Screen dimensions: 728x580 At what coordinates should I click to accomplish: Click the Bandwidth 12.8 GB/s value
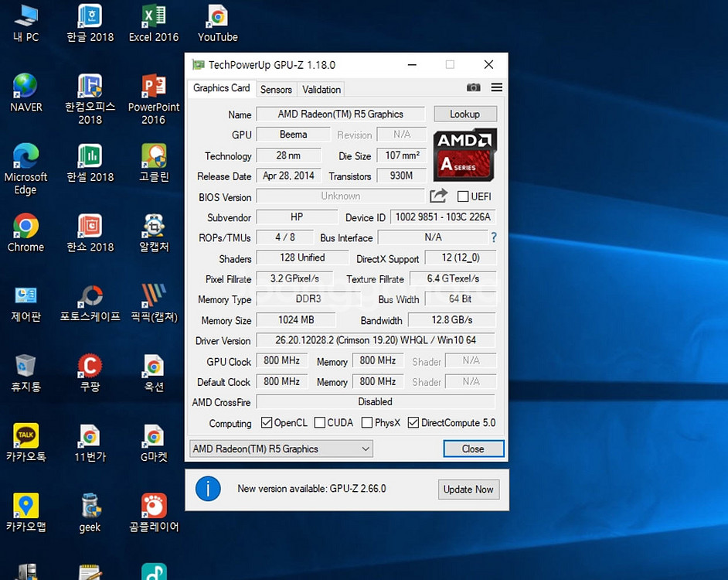[452, 319]
